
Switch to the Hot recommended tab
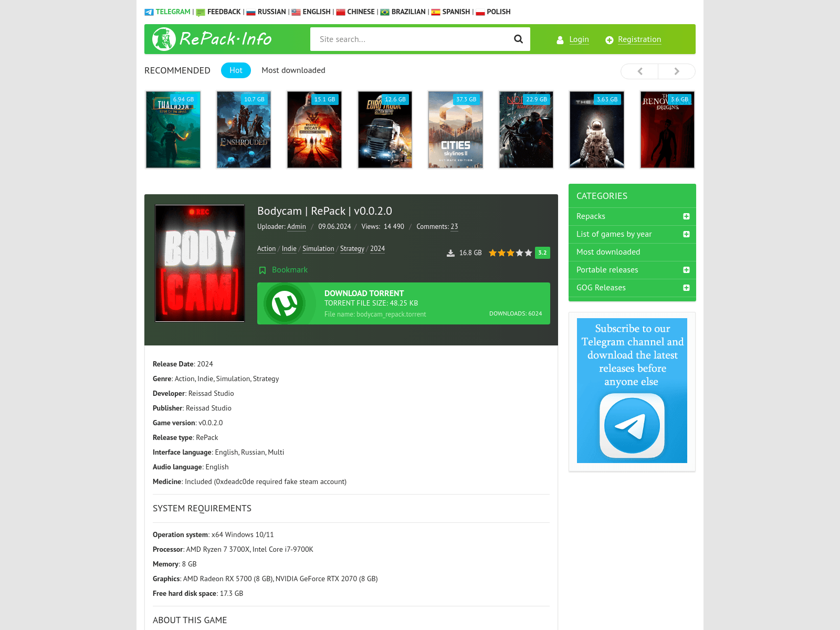pos(236,70)
